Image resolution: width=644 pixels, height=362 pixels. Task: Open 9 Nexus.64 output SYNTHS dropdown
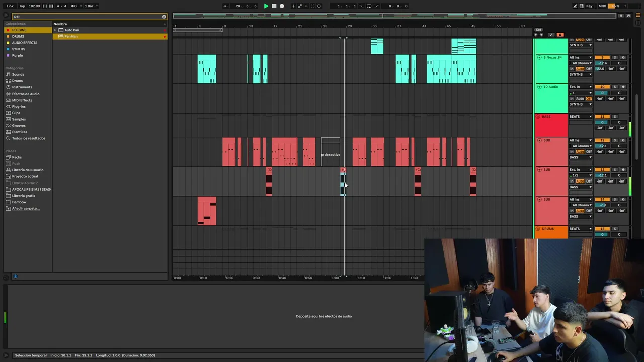(581, 74)
